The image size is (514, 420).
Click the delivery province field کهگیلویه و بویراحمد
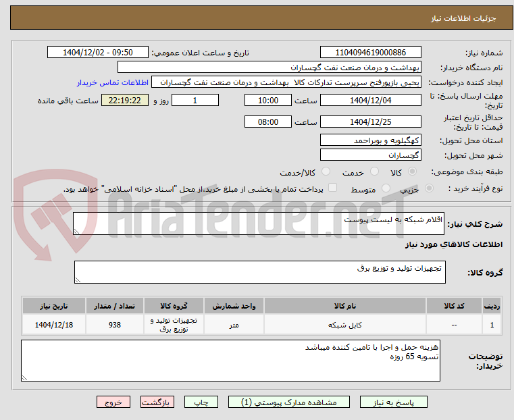pyautogui.click(x=370, y=140)
